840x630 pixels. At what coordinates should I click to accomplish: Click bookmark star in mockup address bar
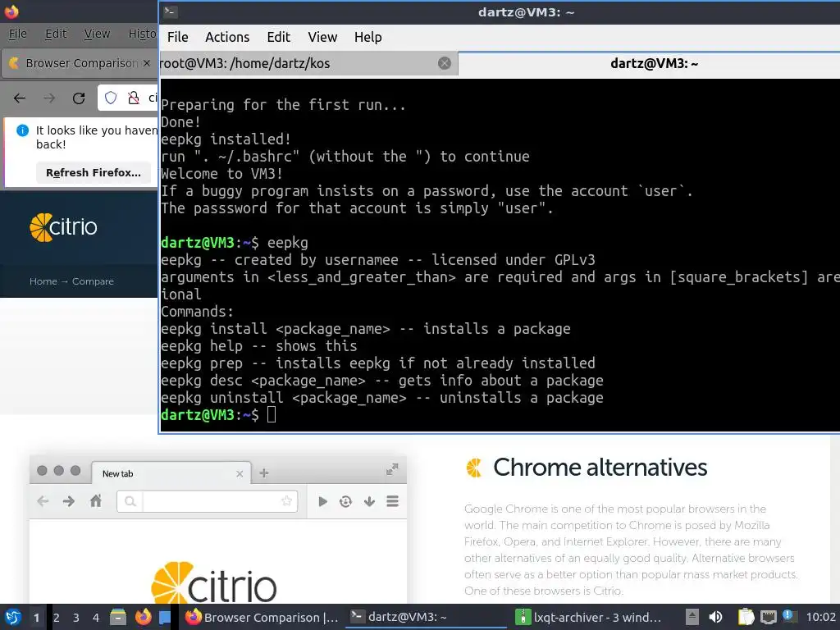(286, 501)
